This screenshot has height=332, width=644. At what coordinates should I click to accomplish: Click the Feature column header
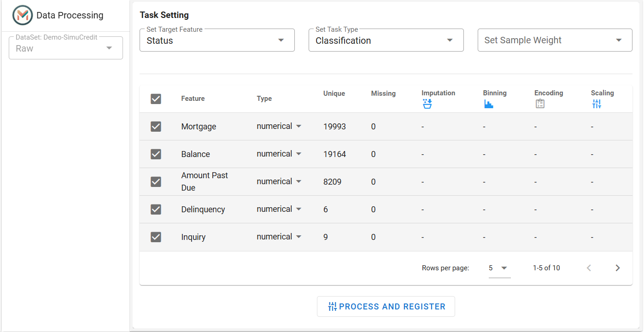click(x=193, y=99)
